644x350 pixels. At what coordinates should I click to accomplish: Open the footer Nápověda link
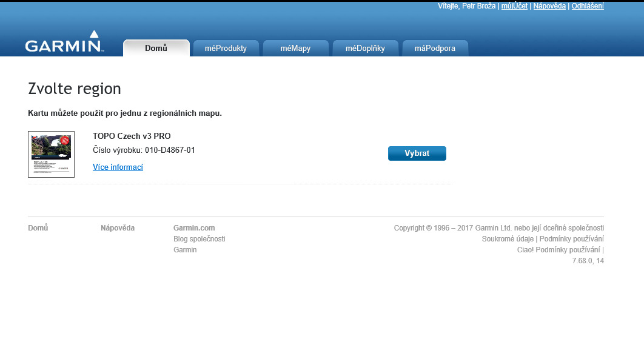[118, 227]
